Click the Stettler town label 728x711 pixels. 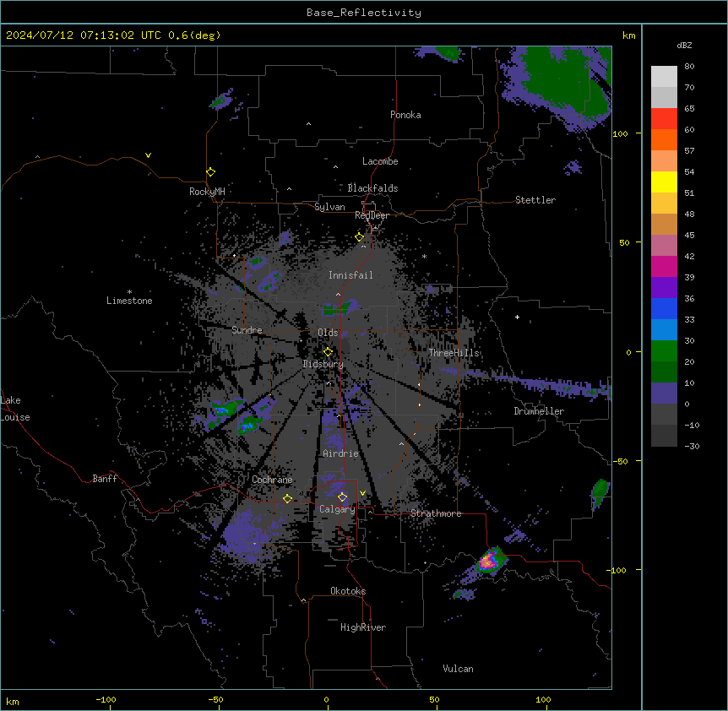(535, 200)
